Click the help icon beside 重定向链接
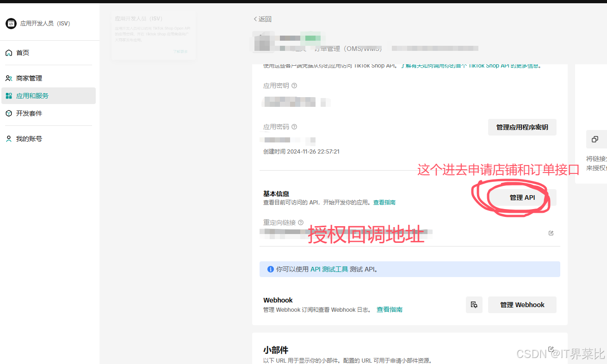The image size is (607, 364). [x=301, y=222]
